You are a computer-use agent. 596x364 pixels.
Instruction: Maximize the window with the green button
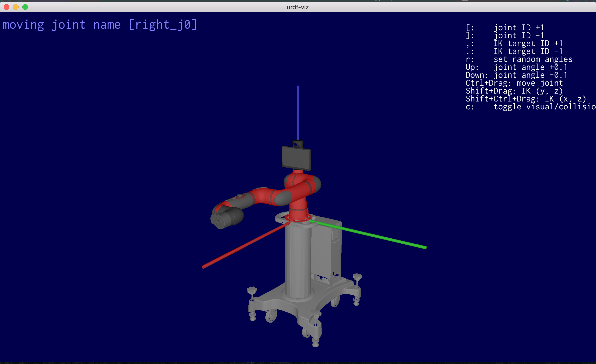coord(25,7)
